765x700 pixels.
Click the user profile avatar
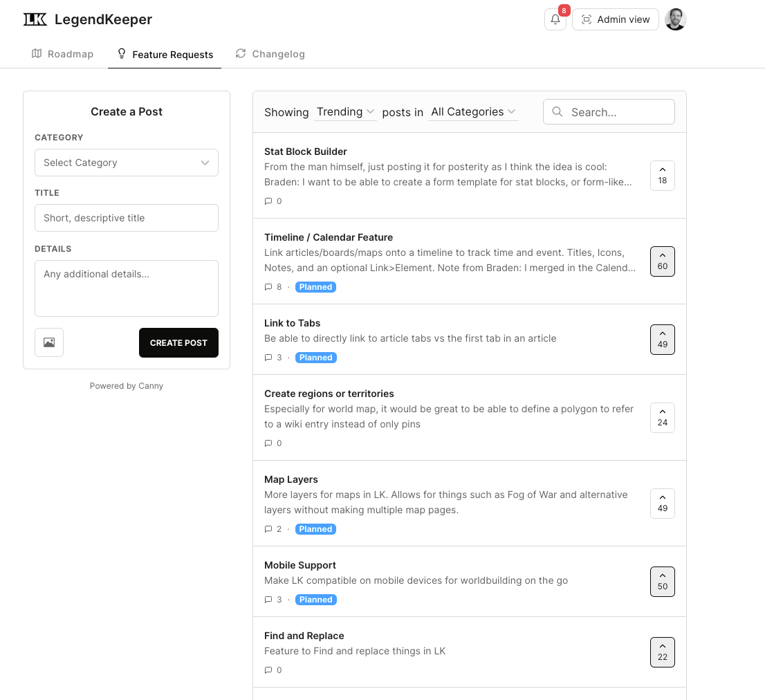point(676,19)
